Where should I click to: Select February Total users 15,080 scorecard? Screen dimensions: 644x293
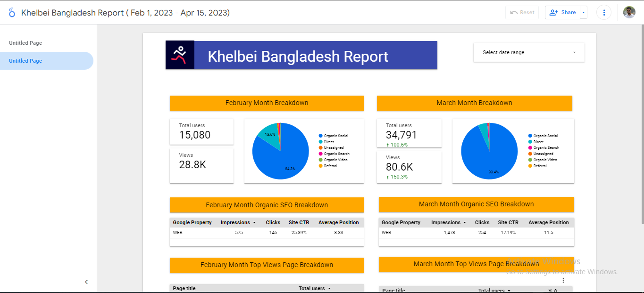201,131
